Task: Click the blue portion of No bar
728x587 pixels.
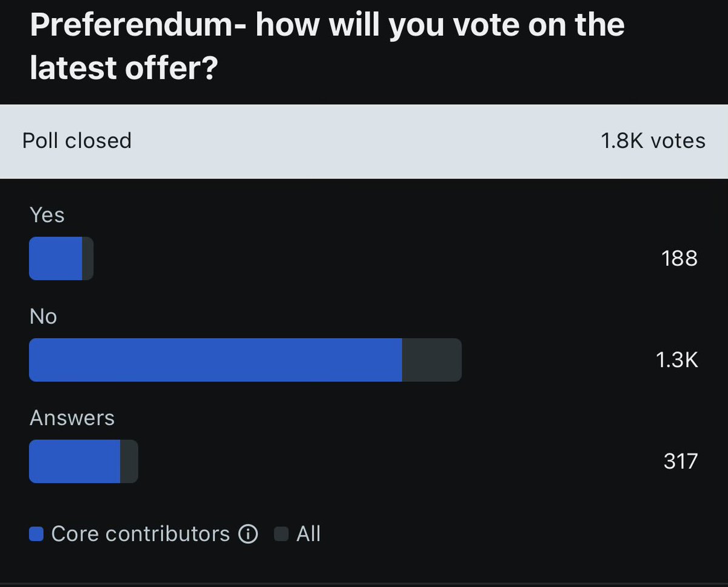Action: [215, 360]
